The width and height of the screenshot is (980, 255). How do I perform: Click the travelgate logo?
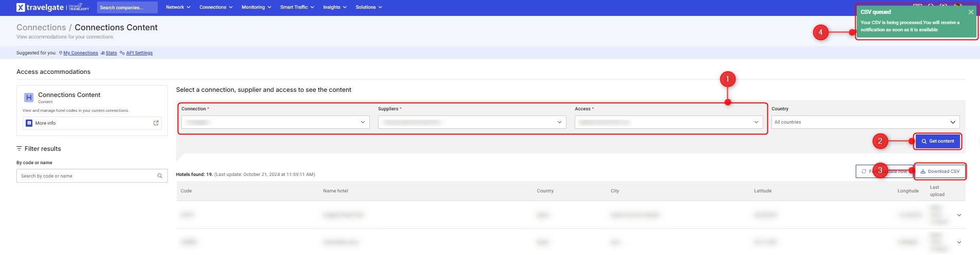pyautogui.click(x=40, y=7)
